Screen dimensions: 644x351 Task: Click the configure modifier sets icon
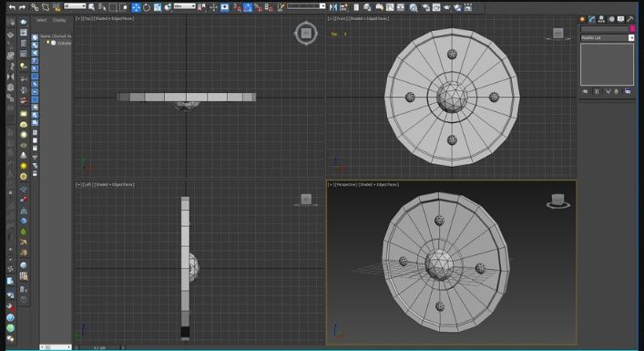coord(628,92)
